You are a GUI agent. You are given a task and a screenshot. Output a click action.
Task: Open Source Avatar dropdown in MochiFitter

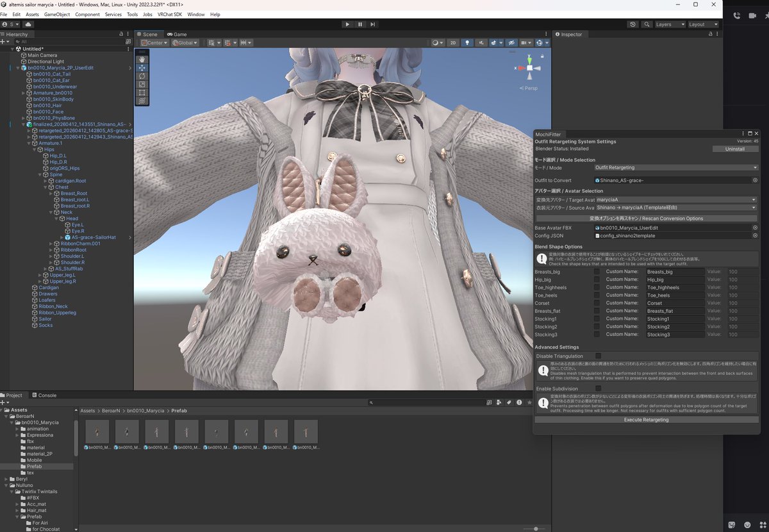coord(676,208)
